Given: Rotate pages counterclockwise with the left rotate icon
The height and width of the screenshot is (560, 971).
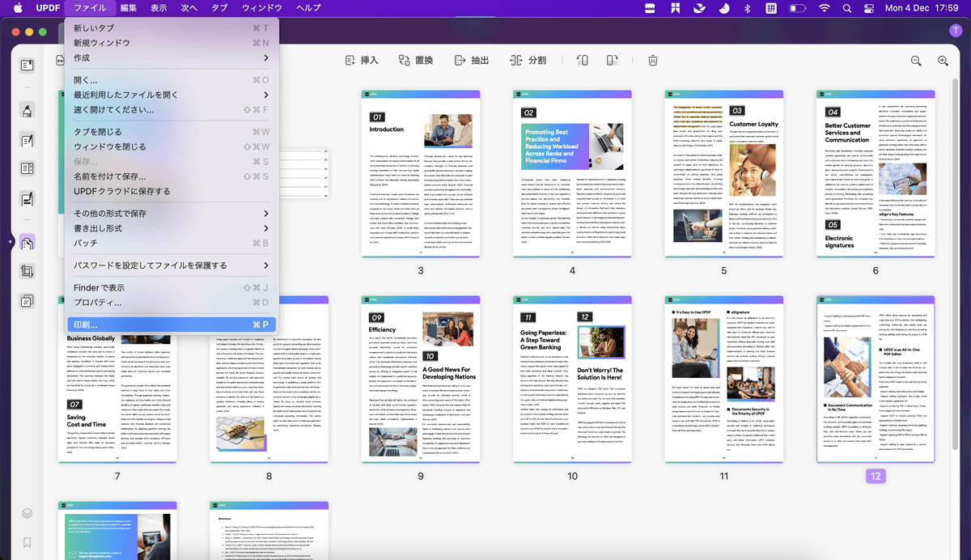Looking at the screenshot, I should (x=582, y=61).
